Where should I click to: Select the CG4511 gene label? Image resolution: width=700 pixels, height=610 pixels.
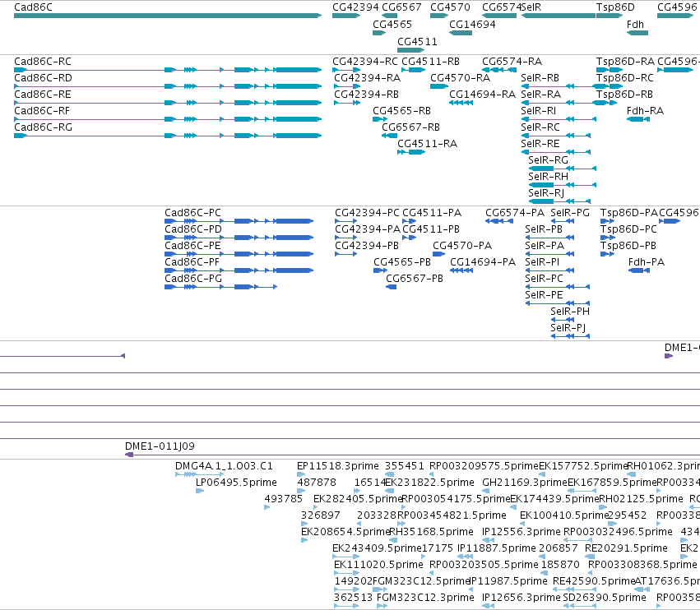[417, 41]
